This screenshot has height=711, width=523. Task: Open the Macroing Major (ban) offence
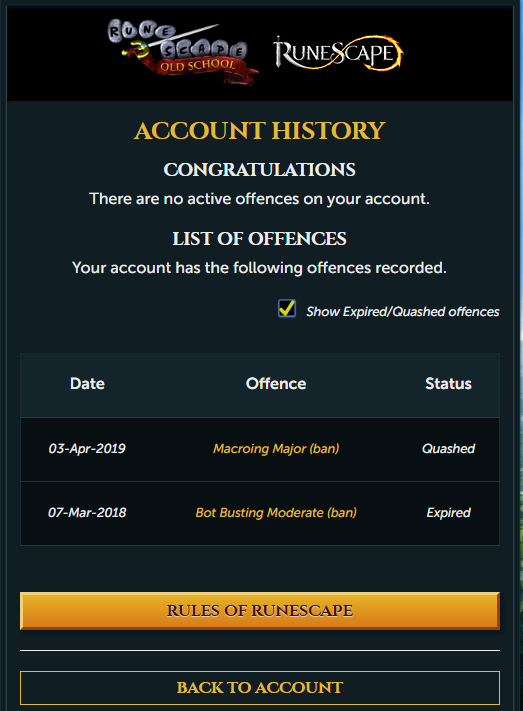pyautogui.click(x=276, y=448)
